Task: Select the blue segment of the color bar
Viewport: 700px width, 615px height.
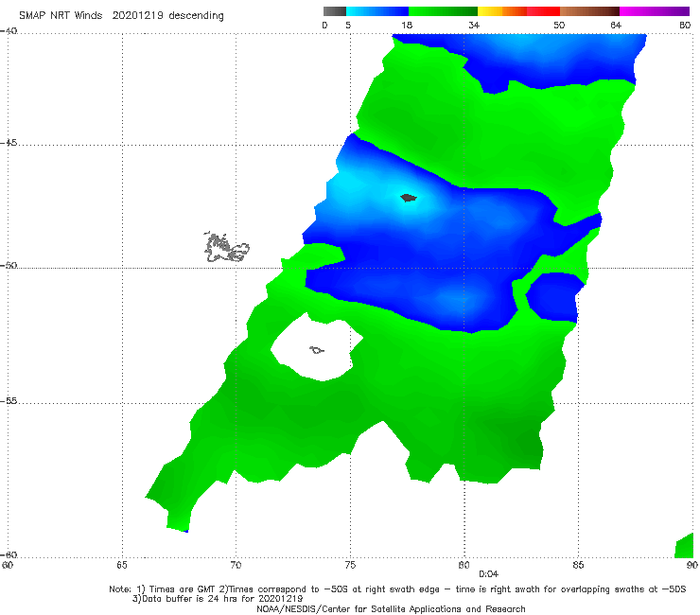Action: [x=377, y=11]
